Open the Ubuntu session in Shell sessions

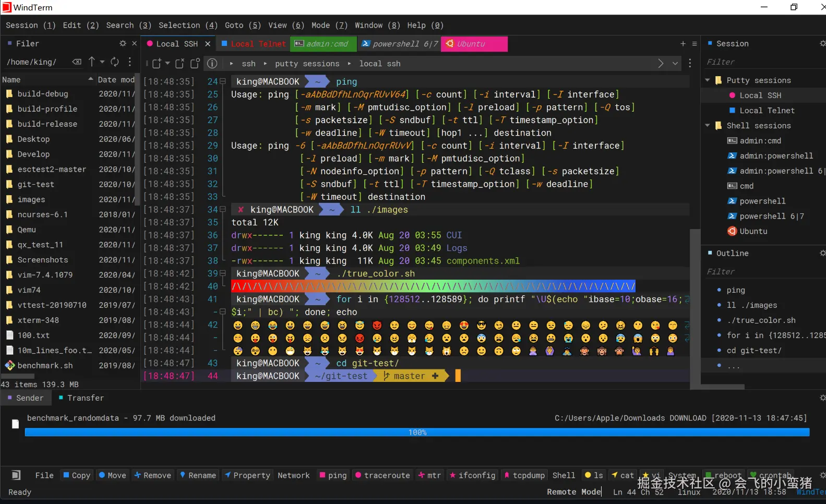[x=753, y=231]
